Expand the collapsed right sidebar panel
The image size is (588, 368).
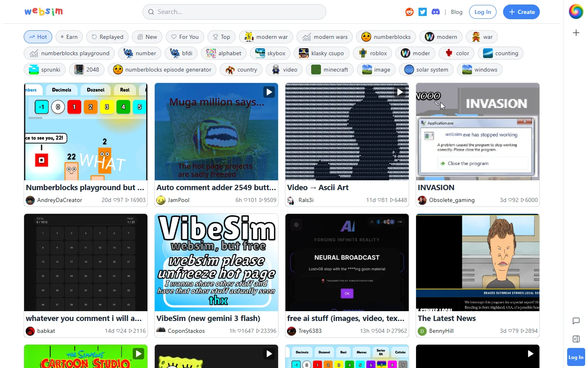click(x=576, y=339)
